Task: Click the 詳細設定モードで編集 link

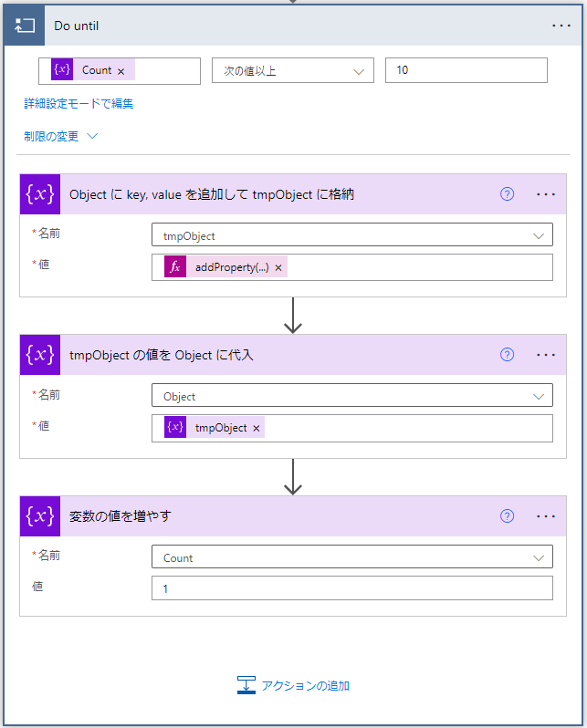Action: (x=79, y=103)
